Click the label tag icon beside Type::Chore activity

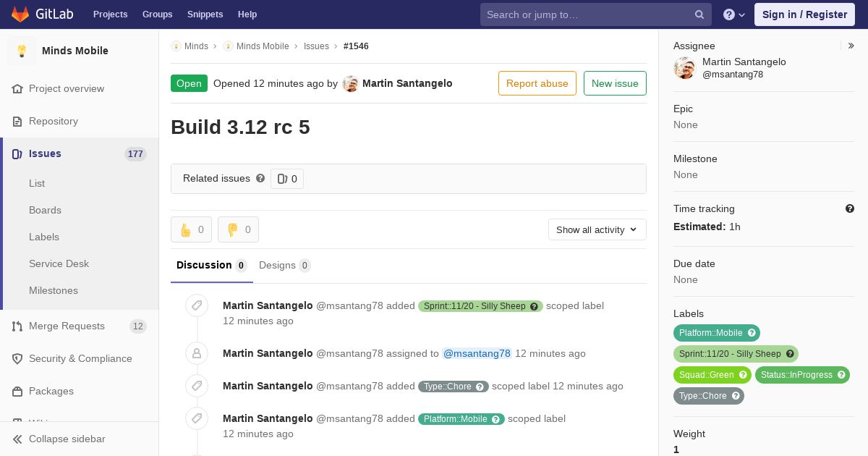click(197, 386)
